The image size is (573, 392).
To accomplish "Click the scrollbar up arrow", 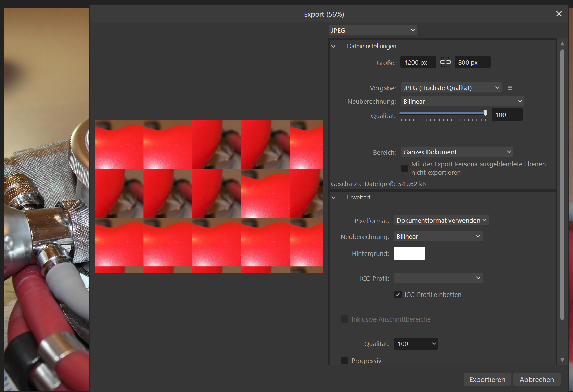I will point(562,43).
